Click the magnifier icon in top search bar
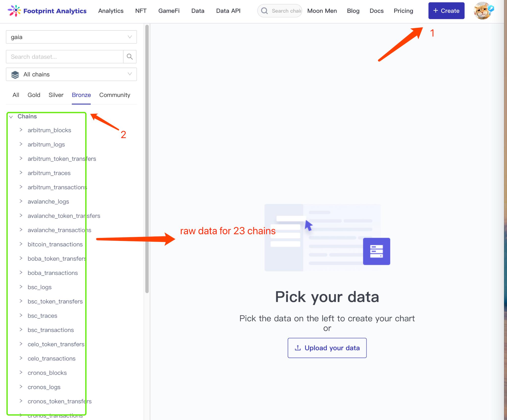507x420 pixels. pyautogui.click(x=264, y=11)
